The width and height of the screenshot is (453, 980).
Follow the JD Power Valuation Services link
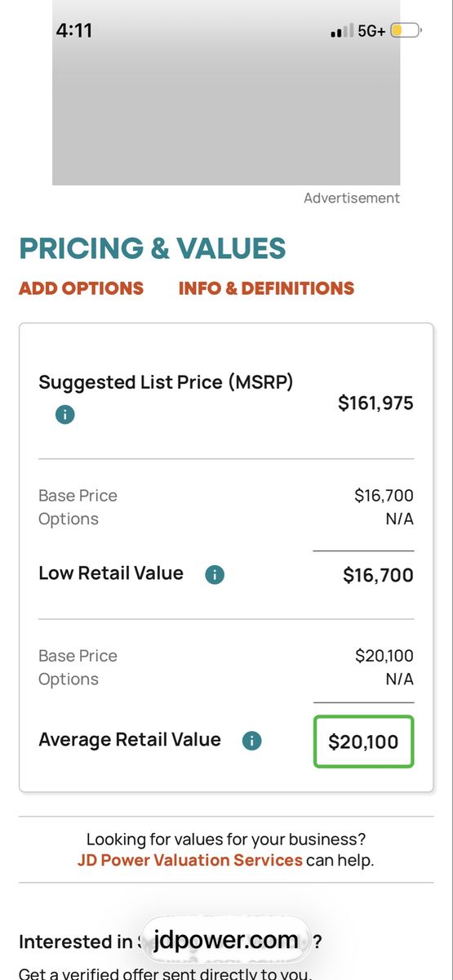point(189,860)
